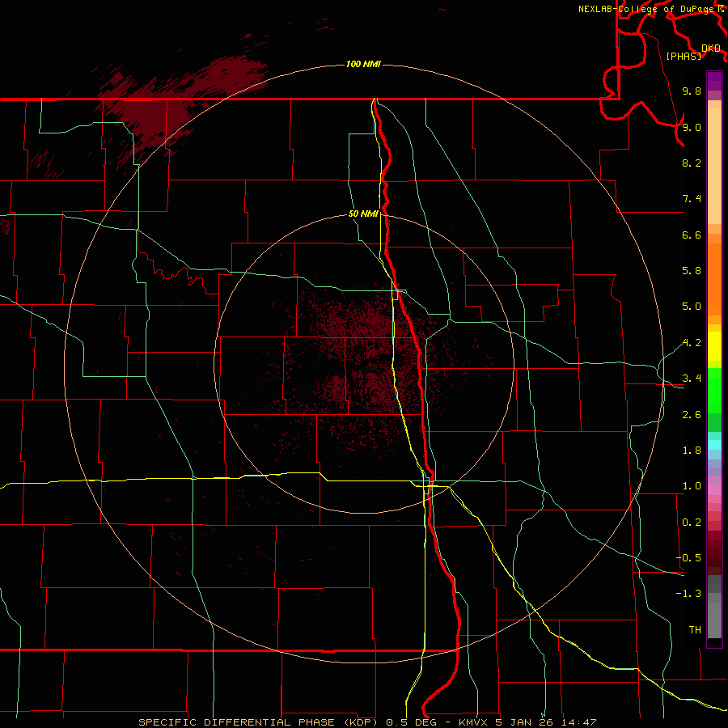This screenshot has width=728, height=728.
Task: Click the 1.0 value on the color scale
Action: coord(692,486)
